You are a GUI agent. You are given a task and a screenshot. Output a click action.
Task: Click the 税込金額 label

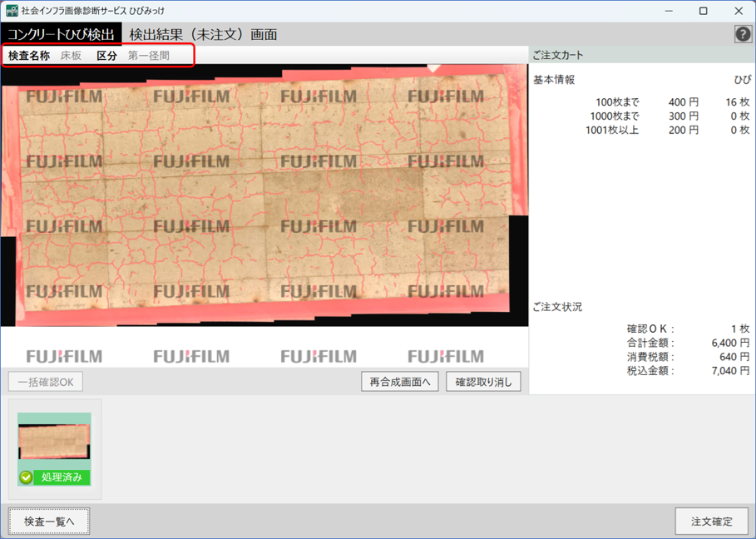(650, 371)
